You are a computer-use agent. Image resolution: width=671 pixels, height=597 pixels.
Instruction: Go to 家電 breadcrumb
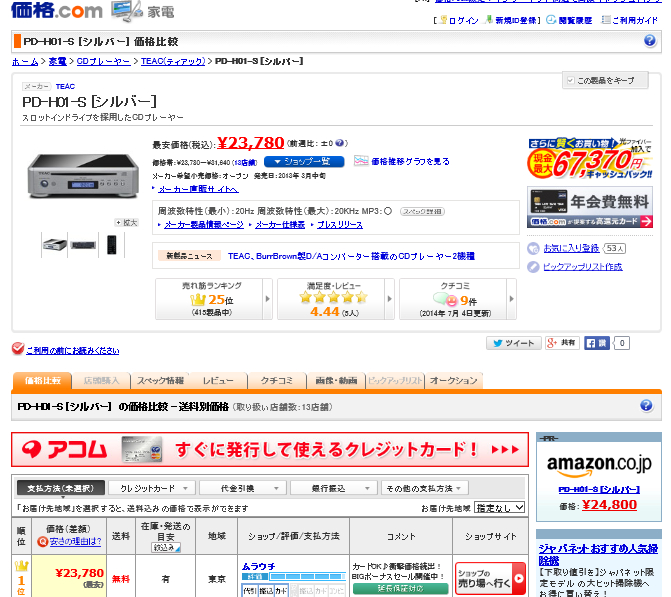click(x=57, y=62)
